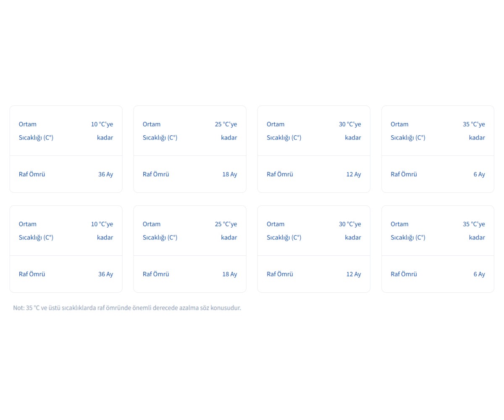Screen dimensions: 504x420
Task: Click "18 Ay" value in the second row
Action: 229,274
